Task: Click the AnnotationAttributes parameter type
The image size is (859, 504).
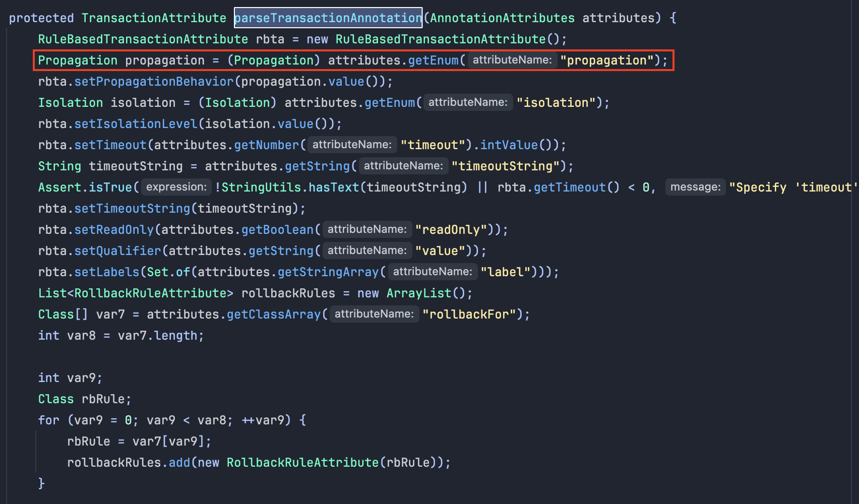Action: click(501, 18)
